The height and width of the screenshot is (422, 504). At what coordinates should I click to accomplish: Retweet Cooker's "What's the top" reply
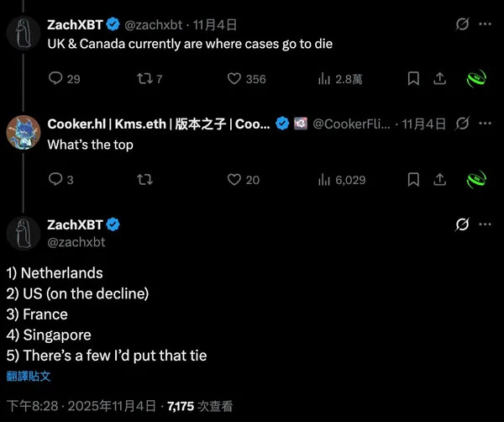tap(145, 179)
